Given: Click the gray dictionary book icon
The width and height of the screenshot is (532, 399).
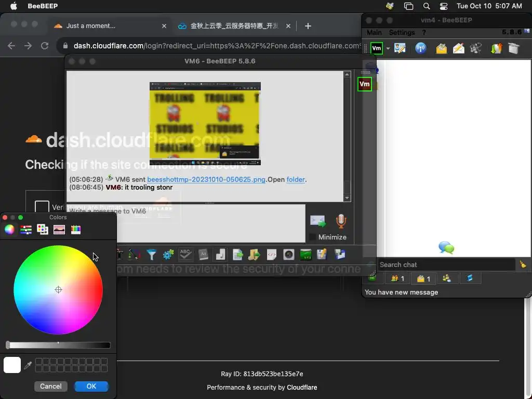Looking at the screenshot, I should point(203,255).
